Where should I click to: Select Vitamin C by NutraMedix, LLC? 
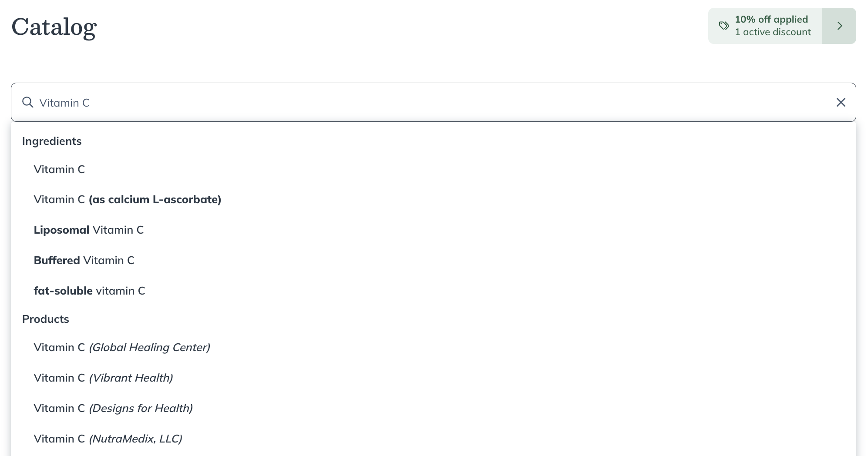point(108,439)
